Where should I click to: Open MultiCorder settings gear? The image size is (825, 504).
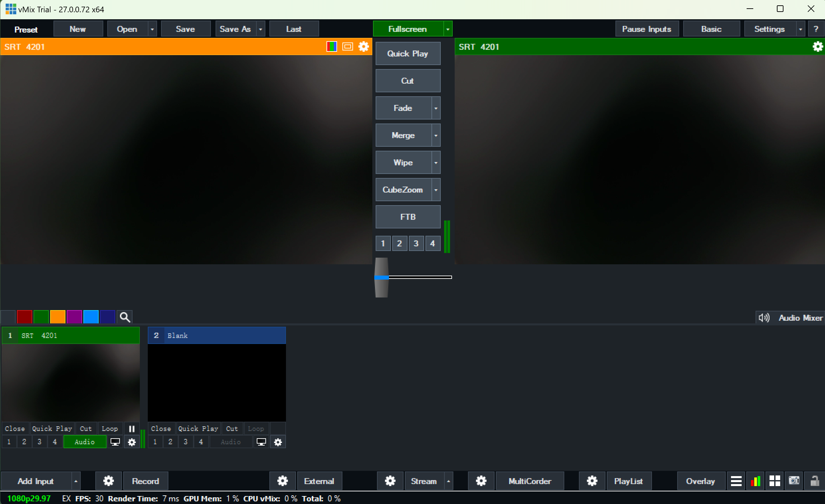[x=481, y=481]
